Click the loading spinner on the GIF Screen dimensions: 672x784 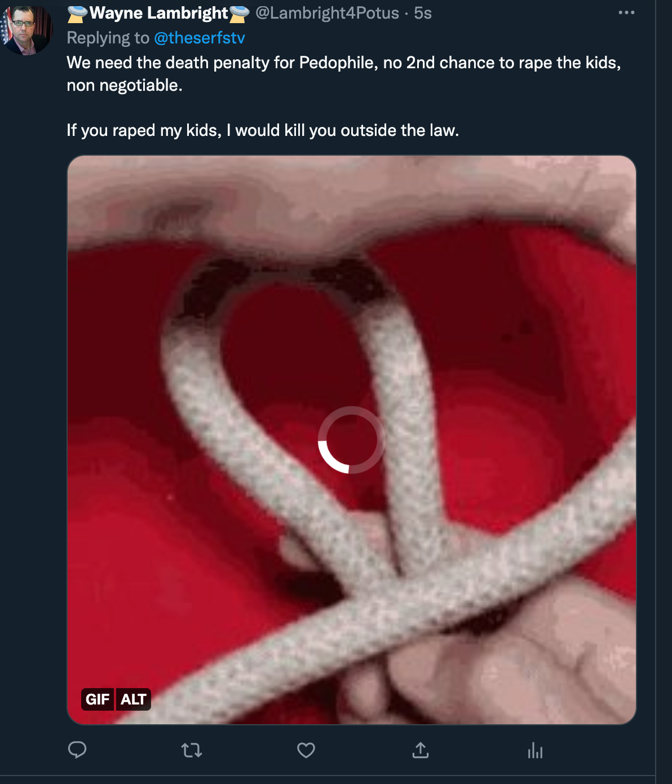tap(352, 440)
